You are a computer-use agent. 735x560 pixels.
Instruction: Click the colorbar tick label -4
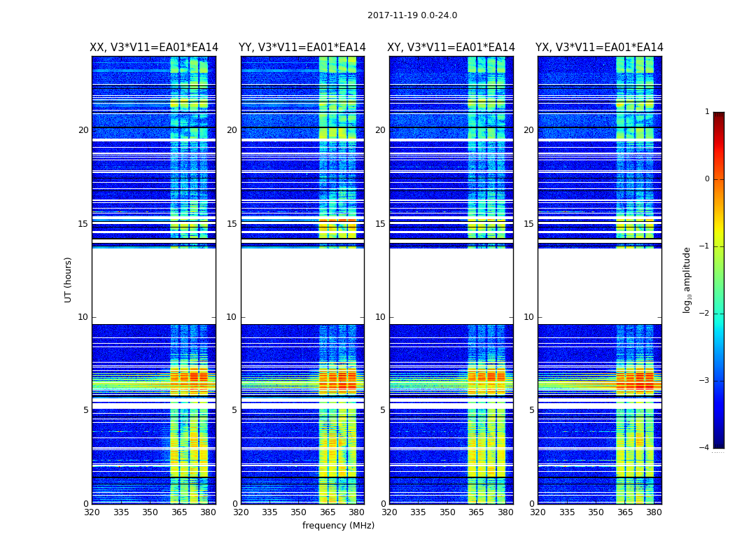coord(704,448)
